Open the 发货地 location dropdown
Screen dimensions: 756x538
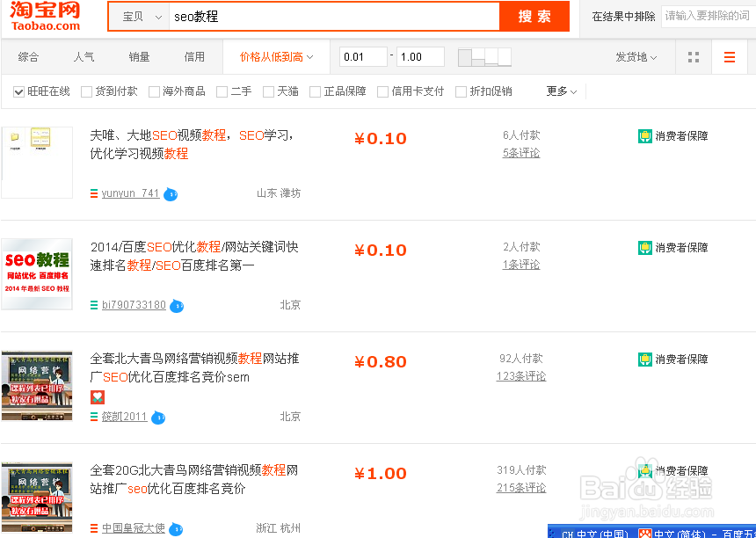pyautogui.click(x=636, y=56)
